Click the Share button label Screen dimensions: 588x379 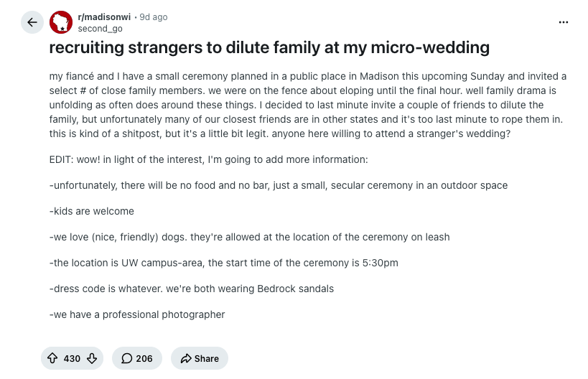click(206, 359)
